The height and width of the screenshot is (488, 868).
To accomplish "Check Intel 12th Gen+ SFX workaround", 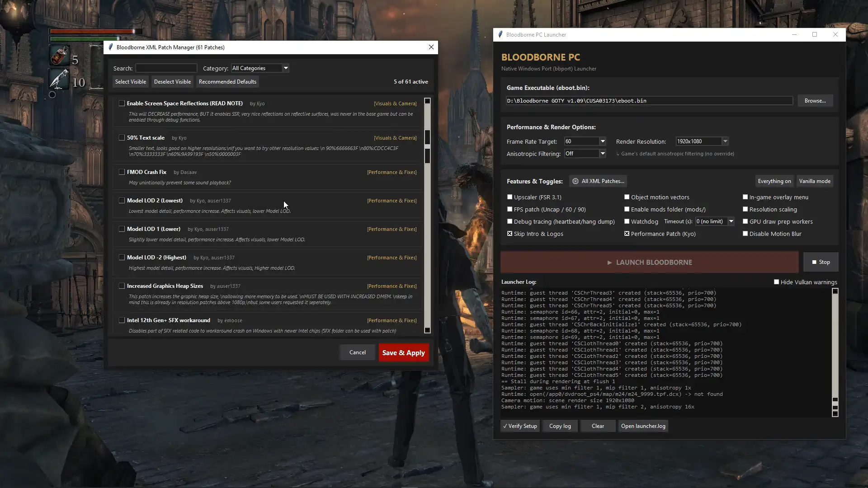I will (122, 320).
